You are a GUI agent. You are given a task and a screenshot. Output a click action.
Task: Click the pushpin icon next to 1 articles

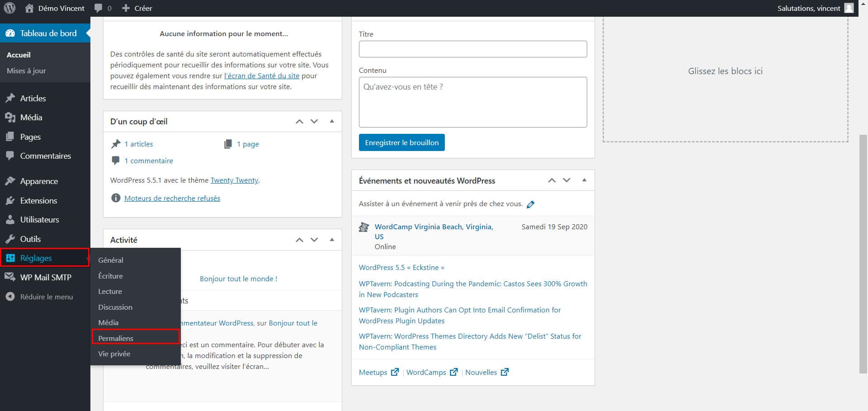116,144
